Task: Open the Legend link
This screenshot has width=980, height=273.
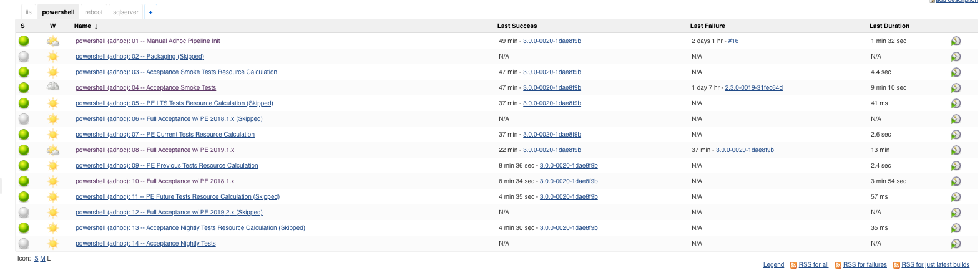Action: point(773,265)
